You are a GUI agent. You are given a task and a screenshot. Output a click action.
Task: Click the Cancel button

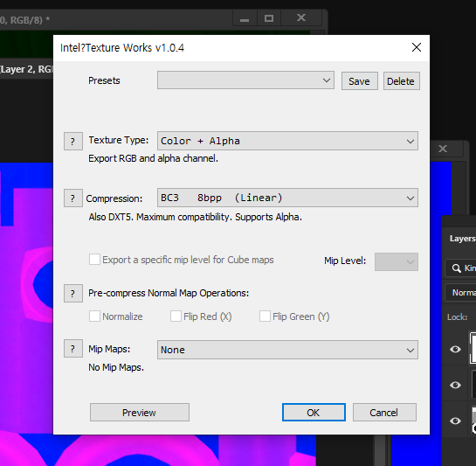(384, 412)
